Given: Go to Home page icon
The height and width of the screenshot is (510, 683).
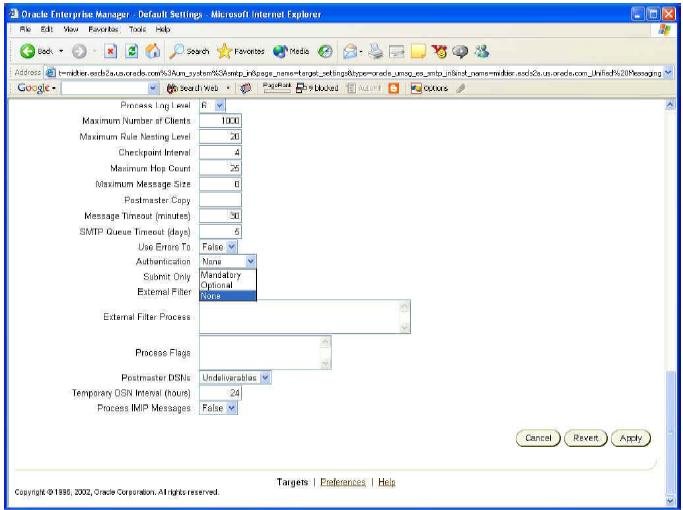Looking at the screenshot, I should (152, 51).
